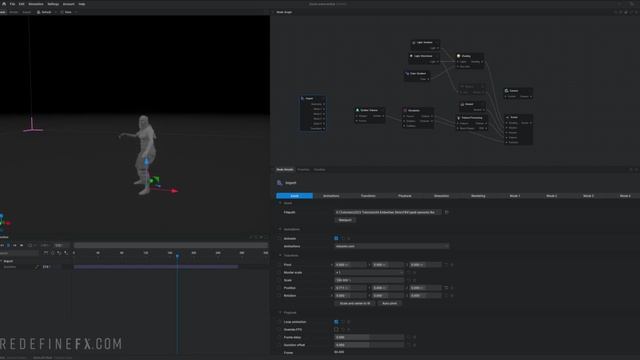Open the Help menu

pyautogui.click(x=82, y=4)
